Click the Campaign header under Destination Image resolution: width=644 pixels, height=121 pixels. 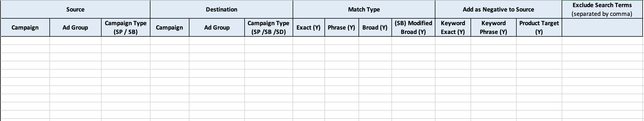pos(169,28)
